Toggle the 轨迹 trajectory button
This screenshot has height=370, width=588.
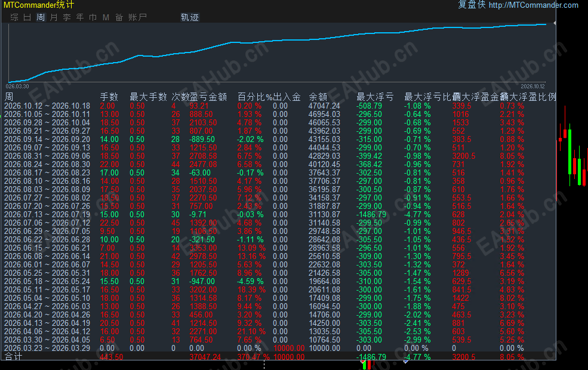[x=190, y=17]
